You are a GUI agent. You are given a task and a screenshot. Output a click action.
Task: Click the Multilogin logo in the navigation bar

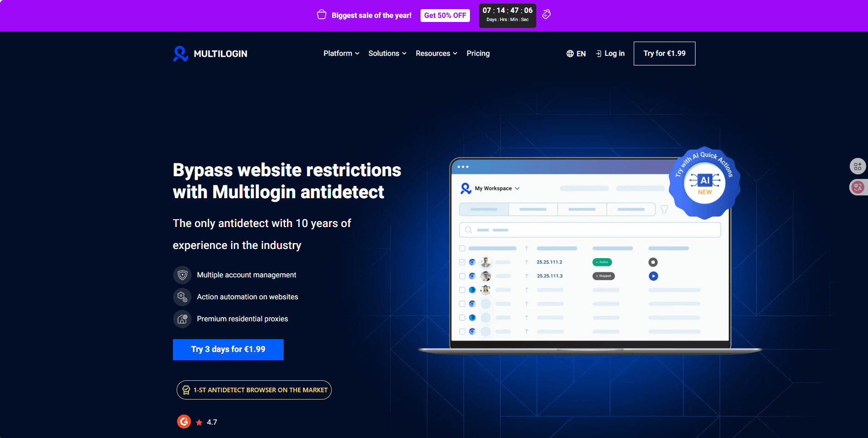click(x=210, y=54)
